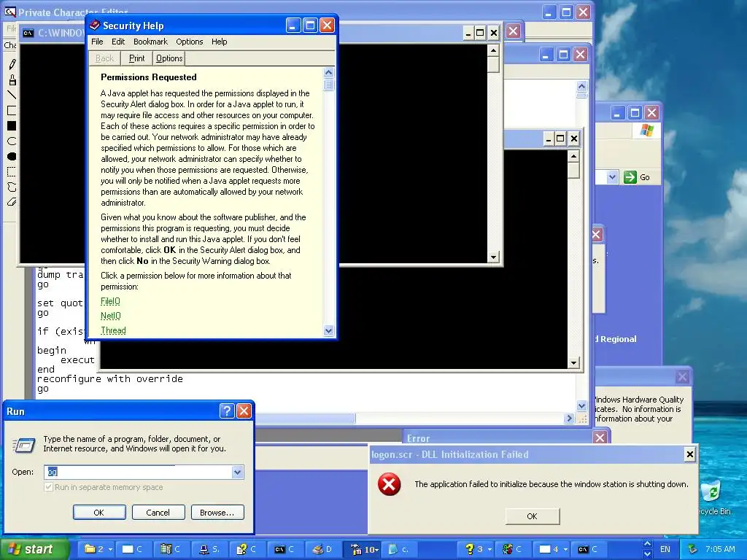Click the horizontal scrollbar right arrow in script window
Screen dimensions: 747x560
pos(569,418)
